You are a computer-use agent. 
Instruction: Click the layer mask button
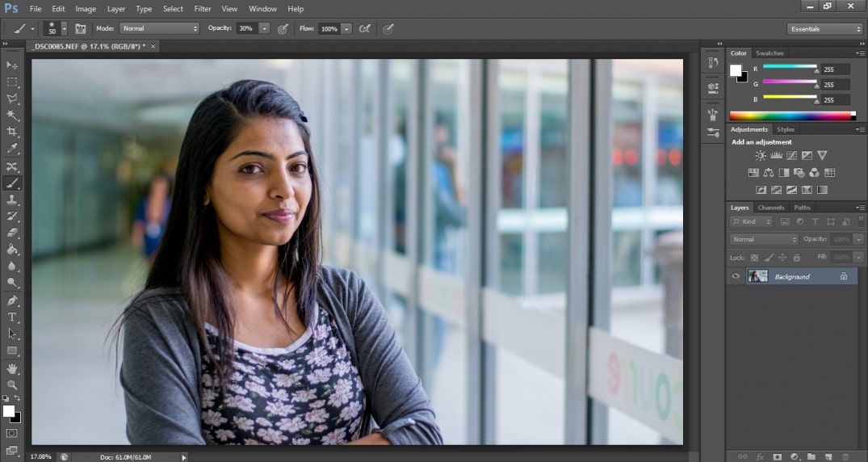pos(778,456)
